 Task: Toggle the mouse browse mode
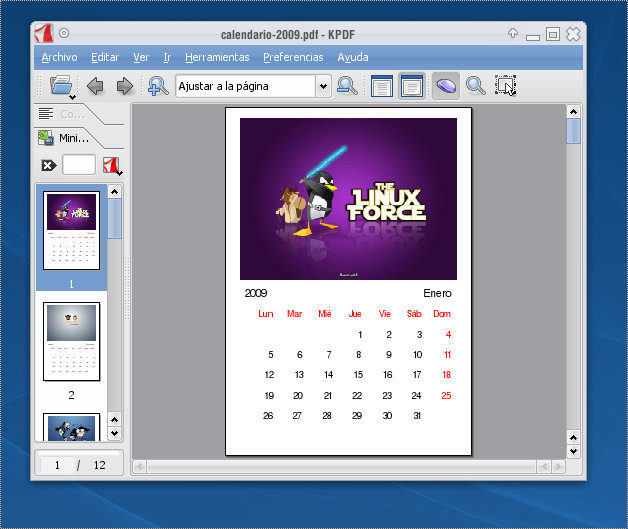click(x=445, y=86)
